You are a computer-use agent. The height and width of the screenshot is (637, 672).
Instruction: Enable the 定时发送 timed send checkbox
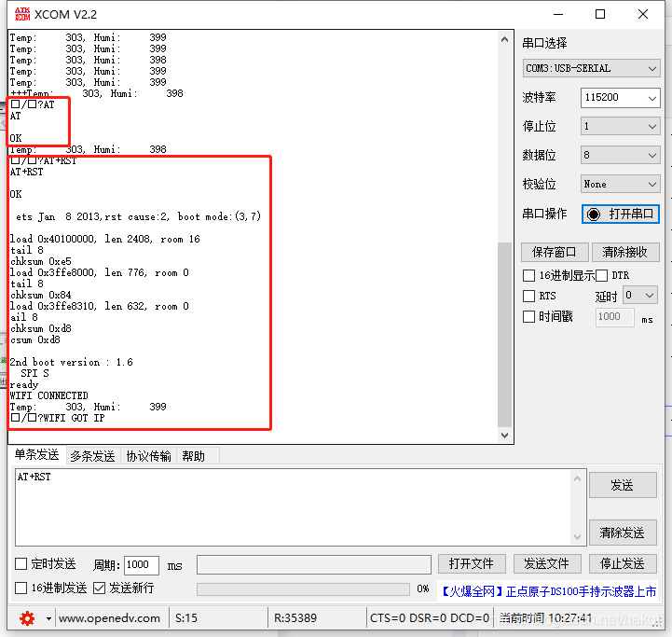(x=21, y=563)
